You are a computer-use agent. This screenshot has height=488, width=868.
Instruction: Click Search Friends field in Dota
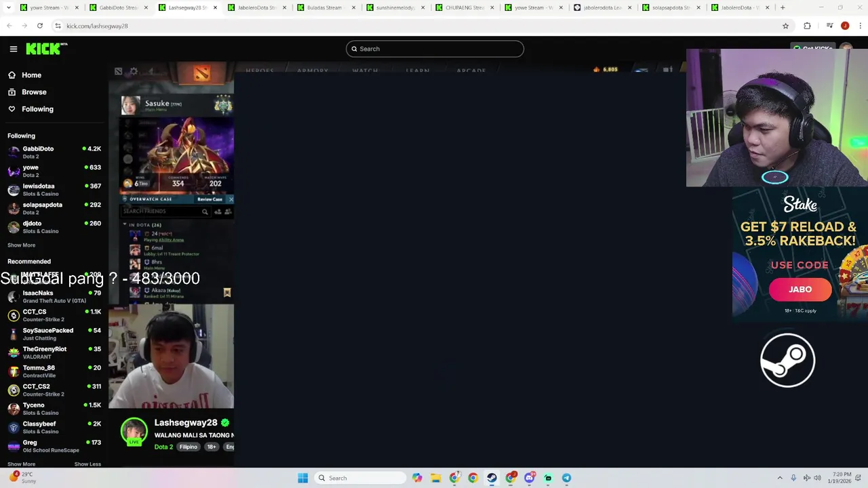pos(165,211)
